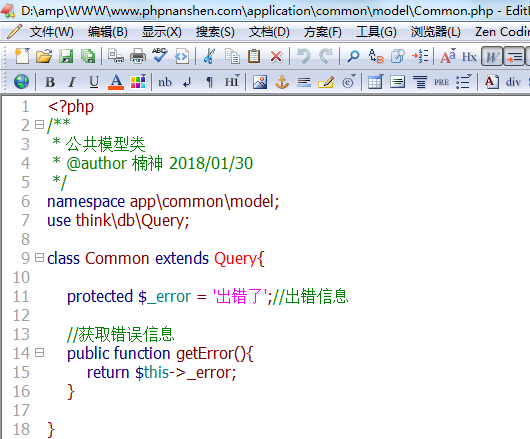This screenshot has height=439, width=530.
Task: Insert non-breaking space with nb icon
Action: [x=165, y=82]
